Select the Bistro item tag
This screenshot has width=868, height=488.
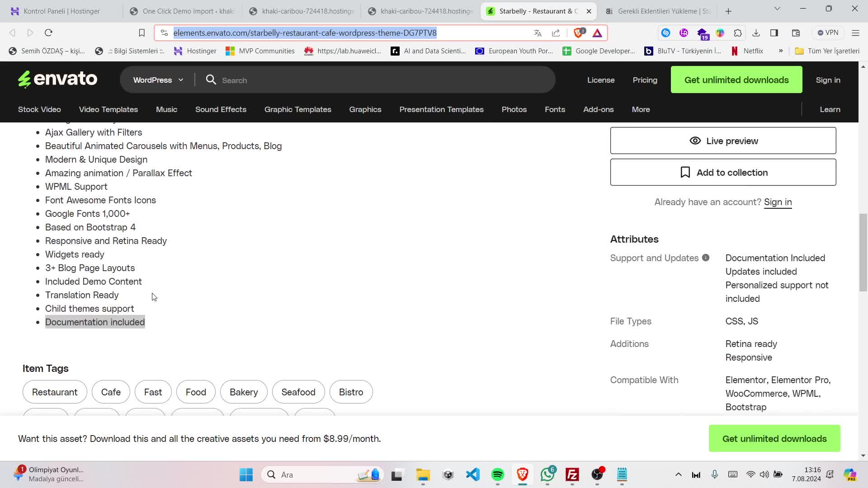[x=351, y=392]
